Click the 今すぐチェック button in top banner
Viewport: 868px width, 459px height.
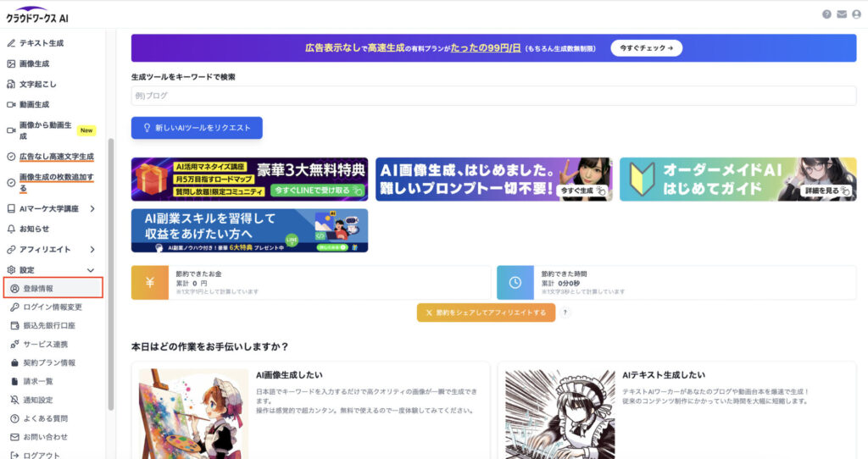(x=647, y=48)
